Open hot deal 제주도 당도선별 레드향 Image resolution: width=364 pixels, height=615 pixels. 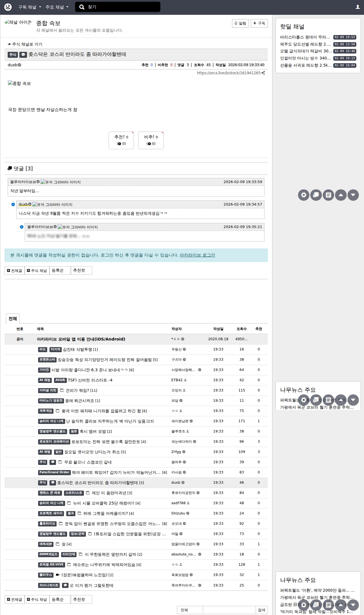coord(305,44)
